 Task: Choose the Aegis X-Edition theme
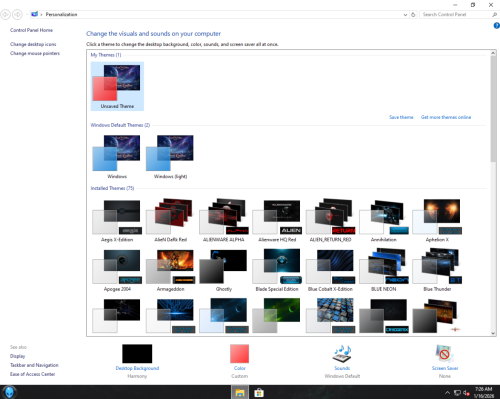[x=117, y=220]
